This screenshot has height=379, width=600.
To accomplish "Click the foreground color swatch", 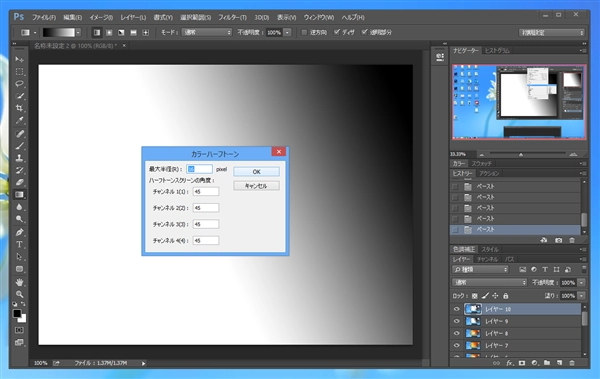I will click(17, 314).
